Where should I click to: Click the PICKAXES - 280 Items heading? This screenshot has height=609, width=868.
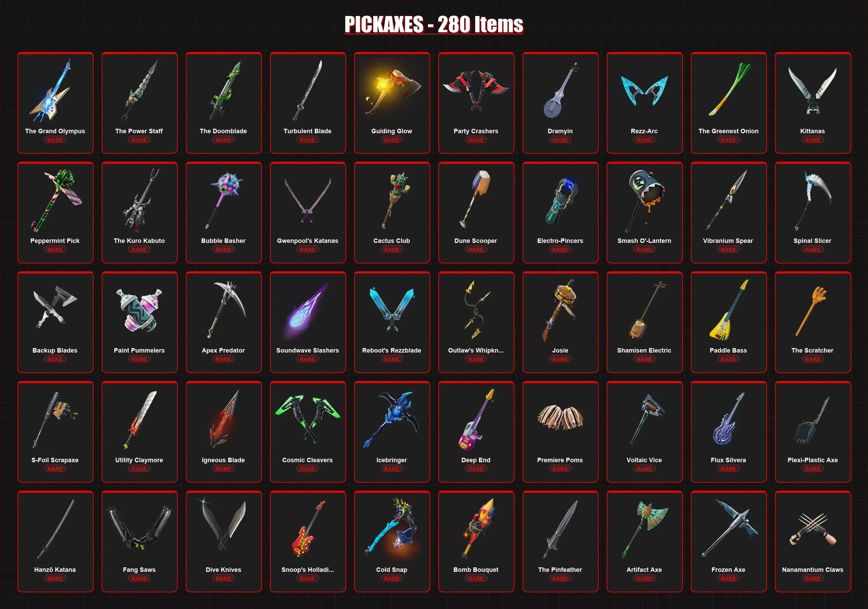click(x=433, y=24)
